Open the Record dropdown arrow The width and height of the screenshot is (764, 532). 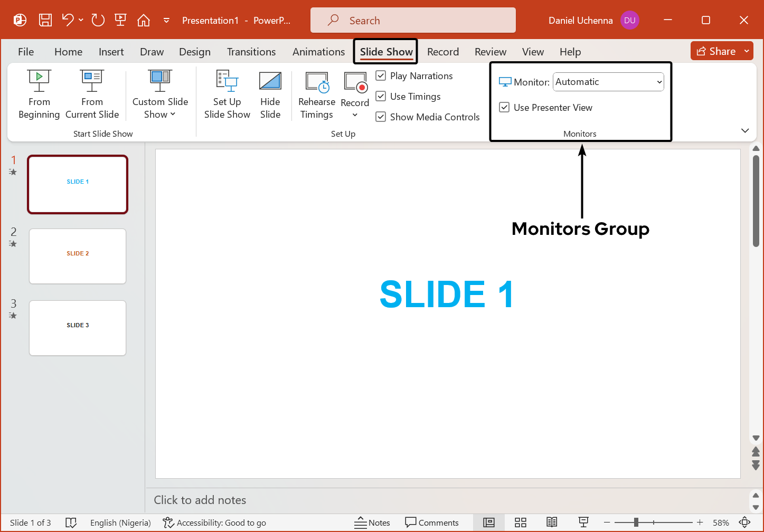355,115
